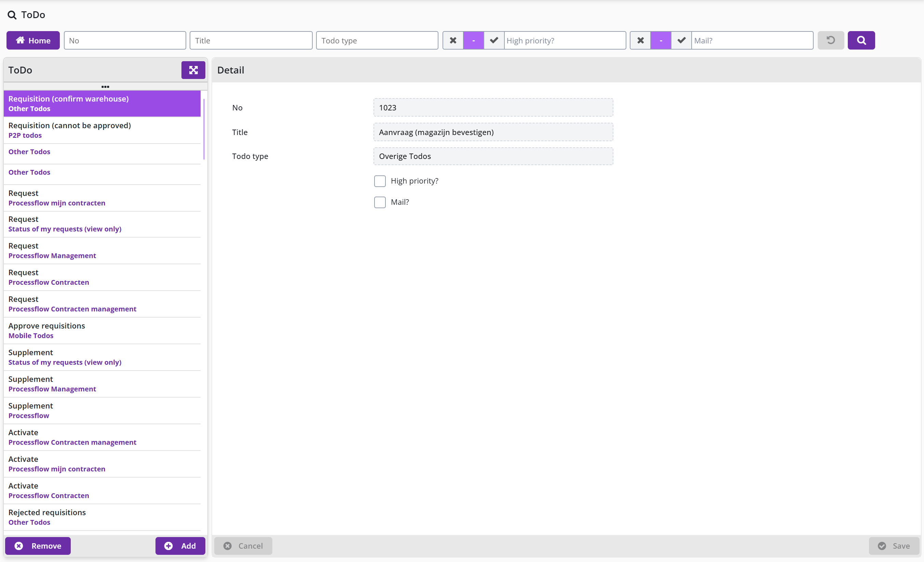The image size is (924, 562).
Task: Click the reset filters undo icon
Action: tap(831, 40)
